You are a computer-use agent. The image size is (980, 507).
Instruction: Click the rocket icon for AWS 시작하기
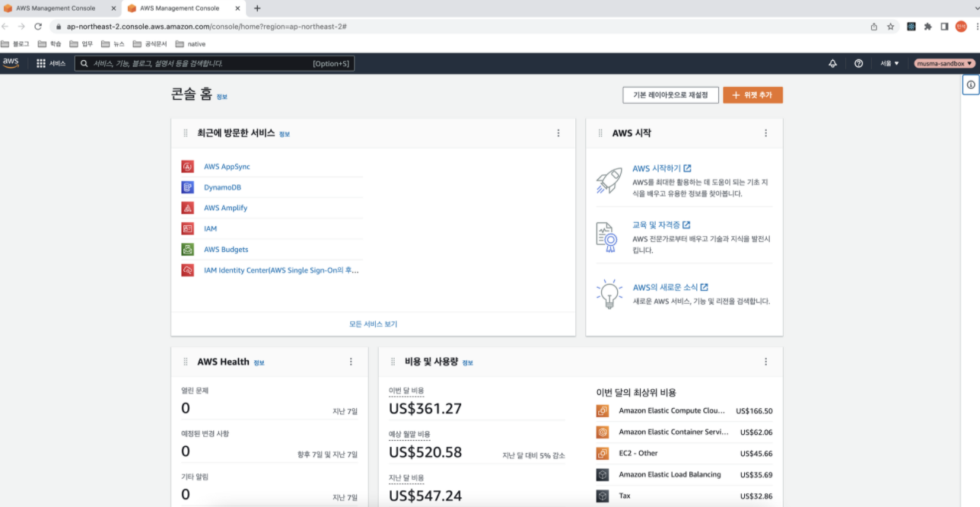pos(609,180)
